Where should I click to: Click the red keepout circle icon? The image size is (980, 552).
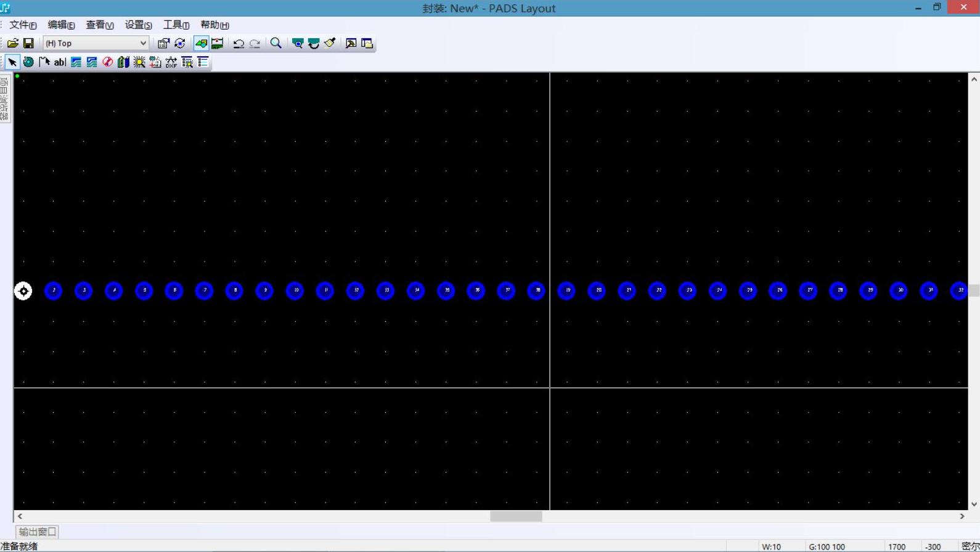(x=107, y=62)
